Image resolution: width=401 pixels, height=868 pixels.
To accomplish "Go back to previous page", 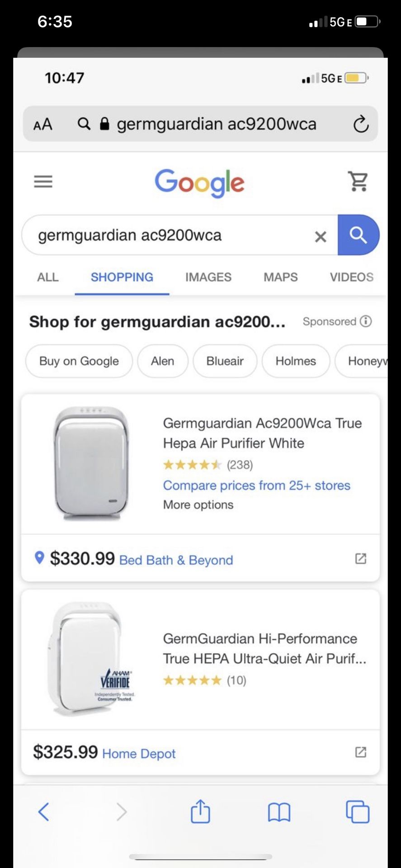I will (44, 811).
